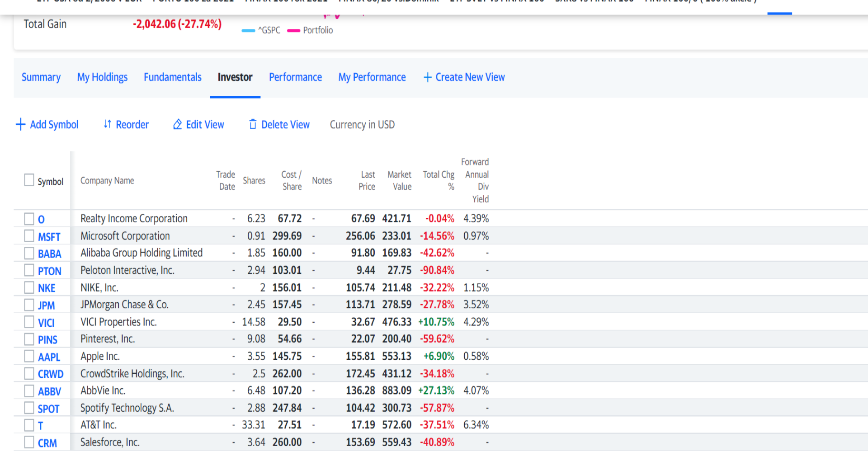Check the box for PTON row
This screenshot has width=868, height=470.
[x=29, y=270]
